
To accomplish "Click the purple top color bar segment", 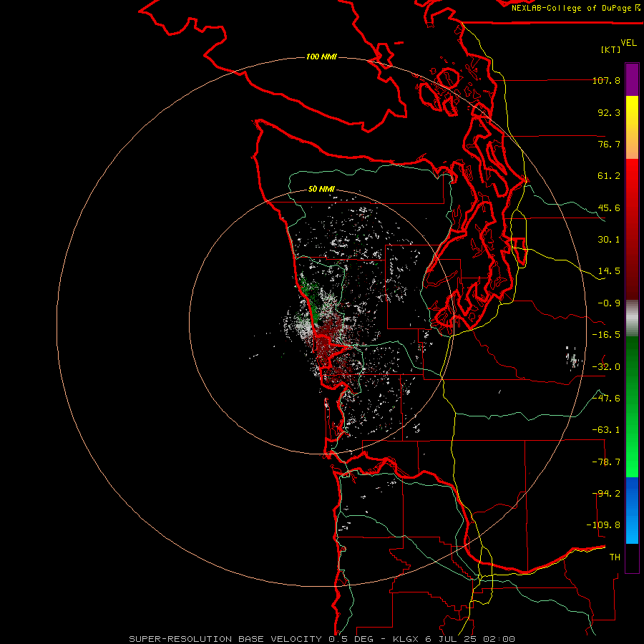I will (x=632, y=79).
